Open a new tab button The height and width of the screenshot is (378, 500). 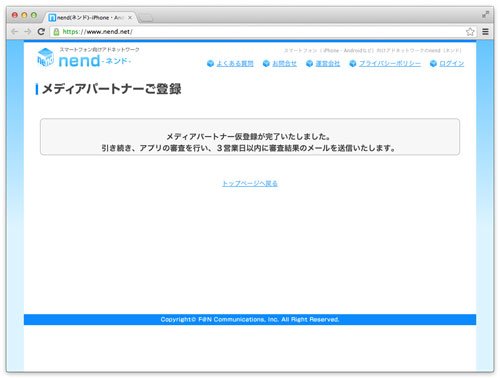[x=145, y=18]
